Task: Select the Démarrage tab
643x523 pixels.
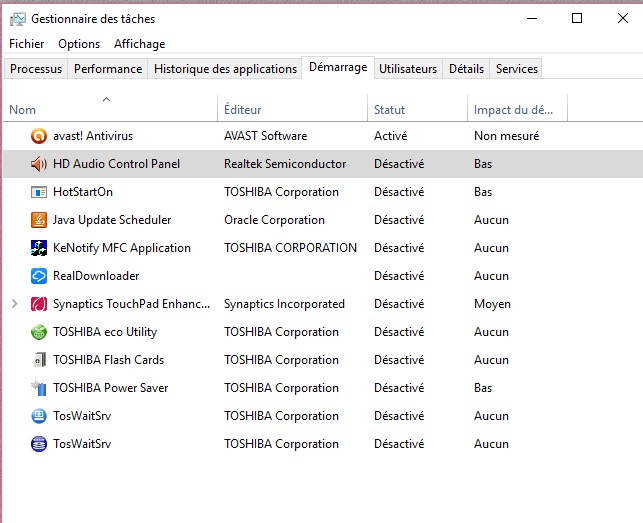Action: (338, 67)
